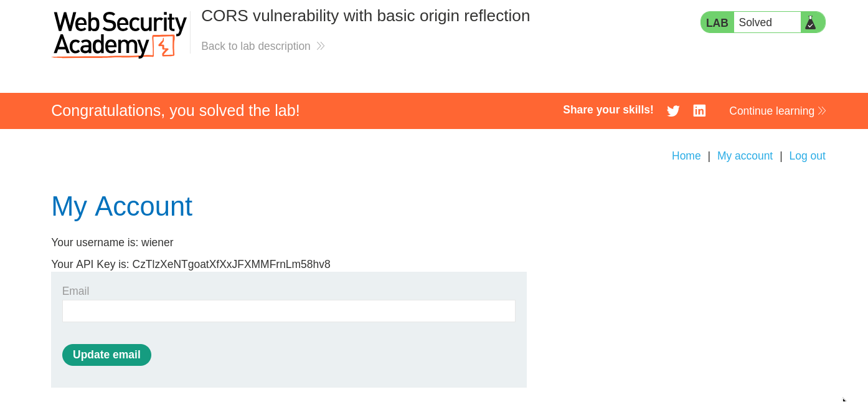Click the LinkedIn share icon
This screenshot has height=402, width=868.
click(699, 111)
